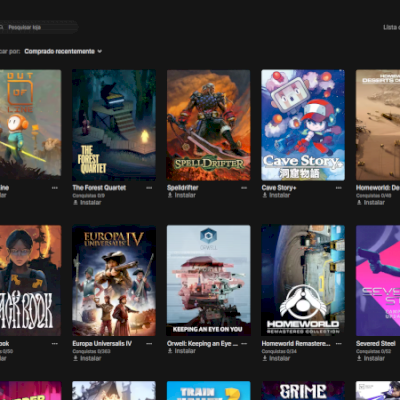This screenshot has width=400, height=400.
Task: Open the Homeworld Deserts cover thumbnail
Action: (x=378, y=125)
